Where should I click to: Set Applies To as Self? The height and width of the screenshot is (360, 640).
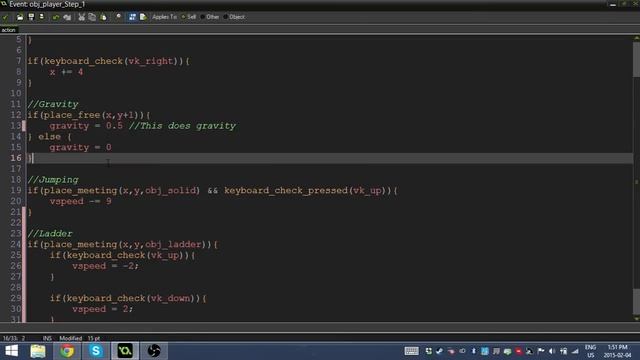189,17
